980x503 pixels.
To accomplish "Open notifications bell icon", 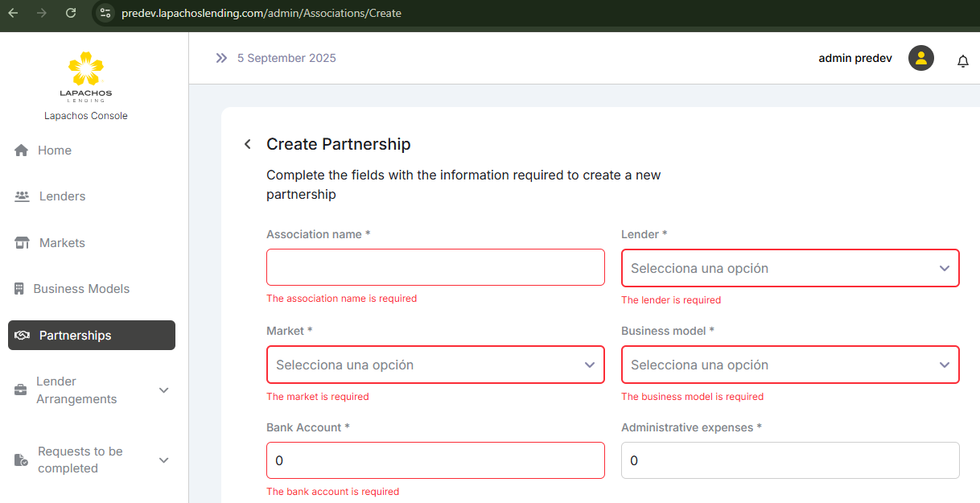I will tap(962, 61).
